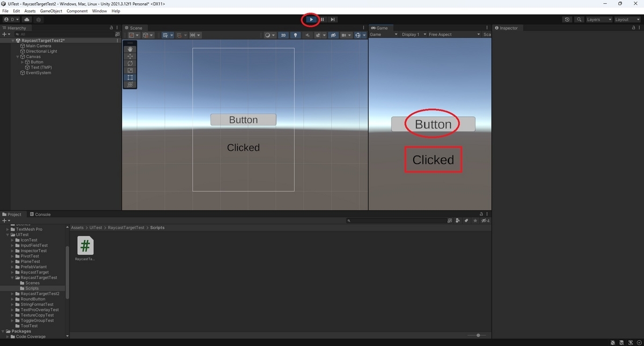Switch to the Console tab
This screenshot has height=346, width=644.
tap(40, 214)
